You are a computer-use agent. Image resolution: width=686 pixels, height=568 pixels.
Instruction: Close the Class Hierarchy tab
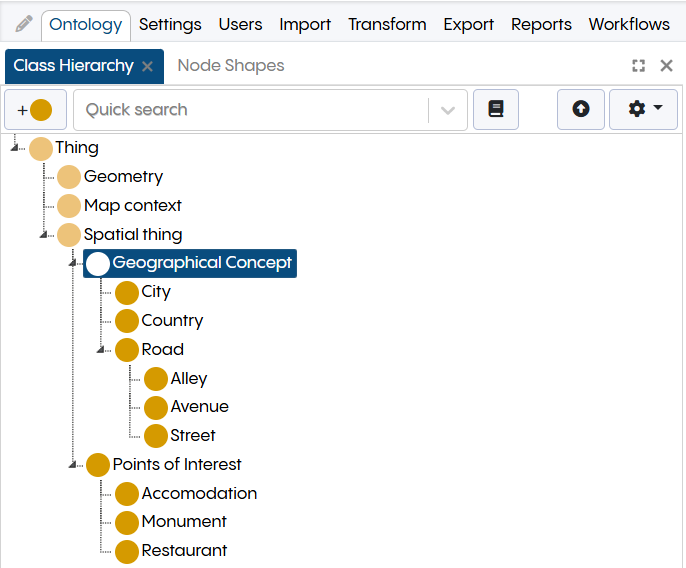147,66
